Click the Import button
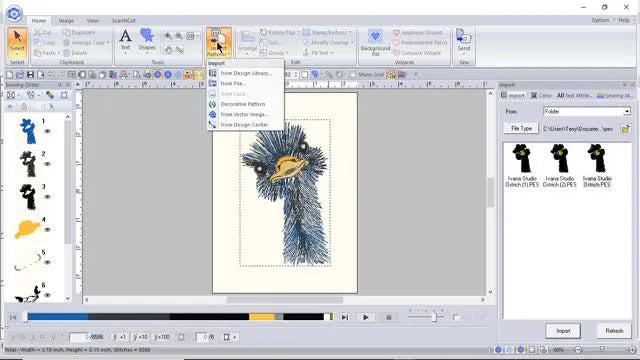Viewport: 640px width, 360px height. click(x=563, y=331)
